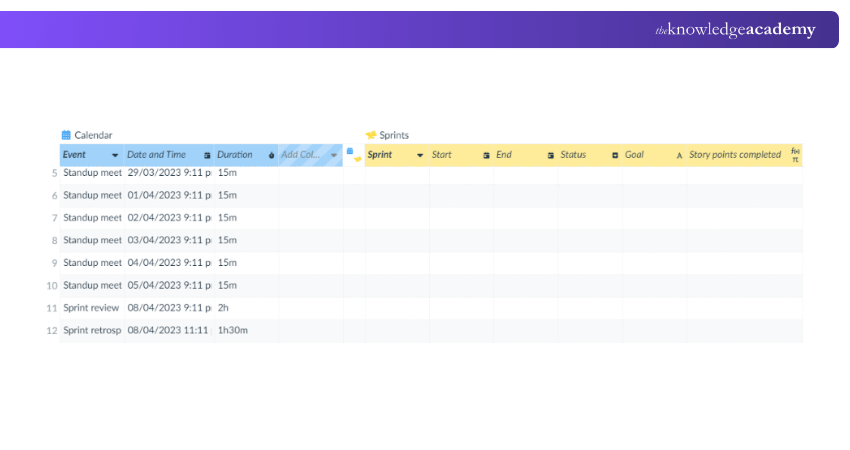The image size is (850, 450).
Task: Click the 2h duration cell
Action: click(247, 308)
